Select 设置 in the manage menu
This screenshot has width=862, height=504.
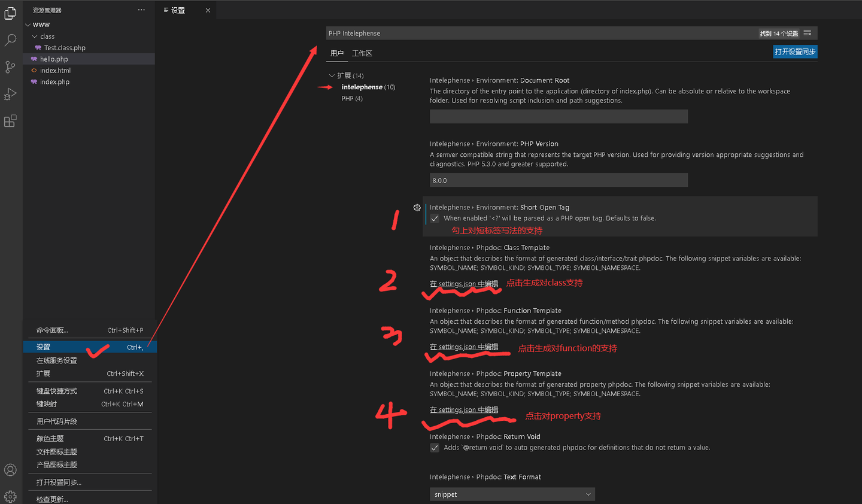point(90,347)
